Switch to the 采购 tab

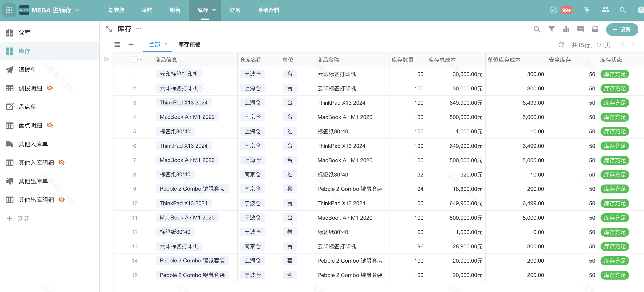click(x=147, y=10)
